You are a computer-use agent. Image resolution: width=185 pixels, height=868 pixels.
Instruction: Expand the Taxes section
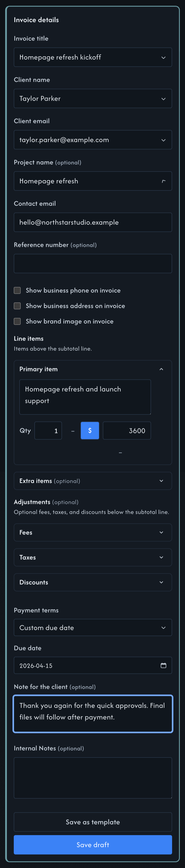(x=161, y=557)
